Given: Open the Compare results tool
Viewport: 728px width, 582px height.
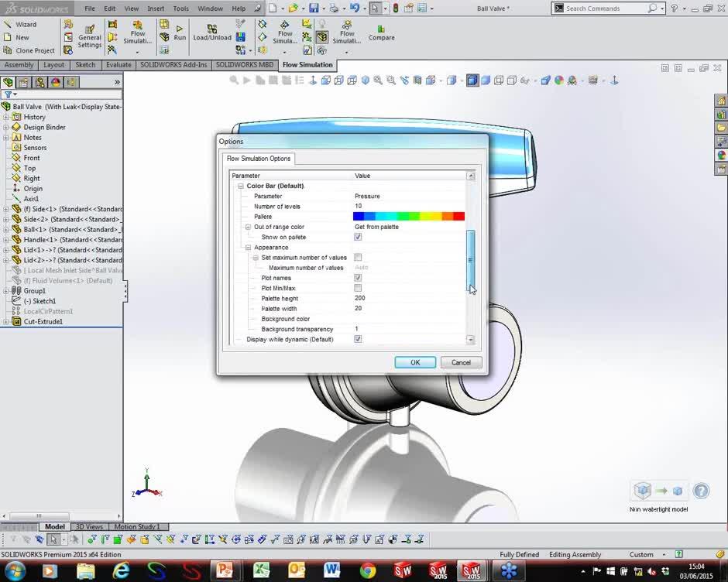Looking at the screenshot, I should pyautogui.click(x=381, y=34).
